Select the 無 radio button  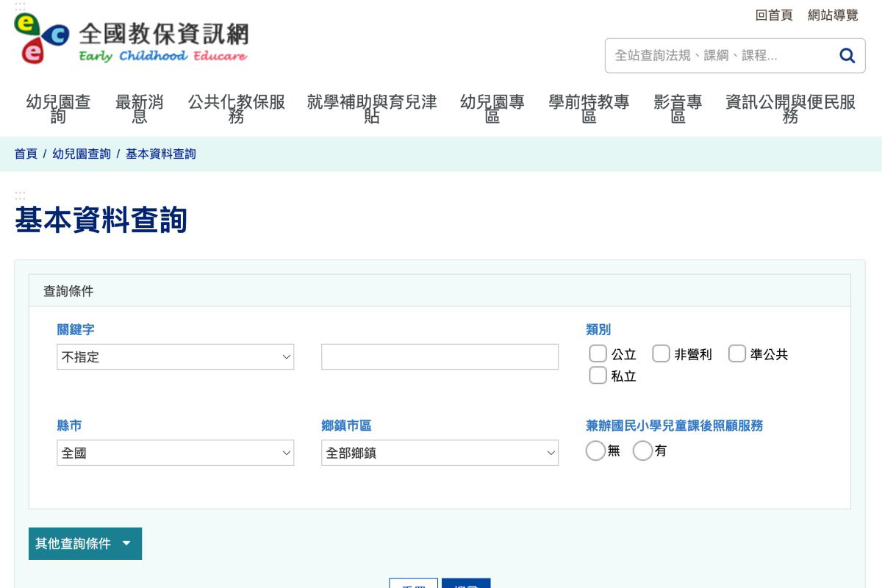click(x=595, y=451)
